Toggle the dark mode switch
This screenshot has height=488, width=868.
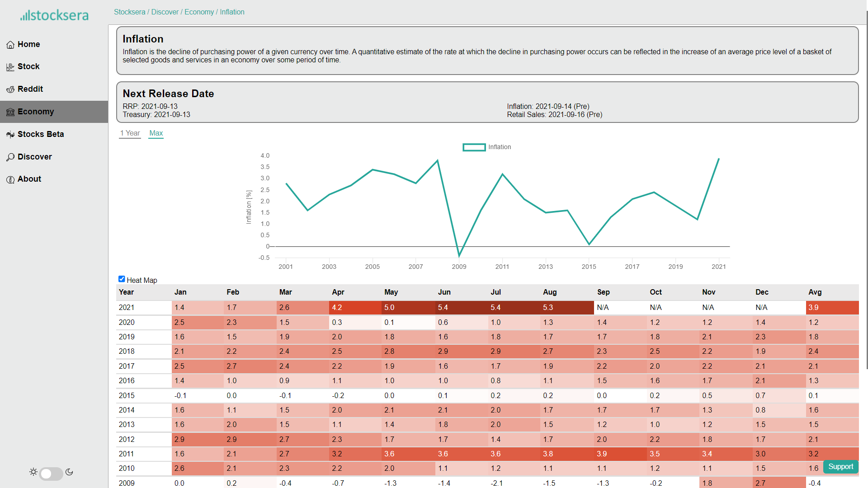coord(51,473)
